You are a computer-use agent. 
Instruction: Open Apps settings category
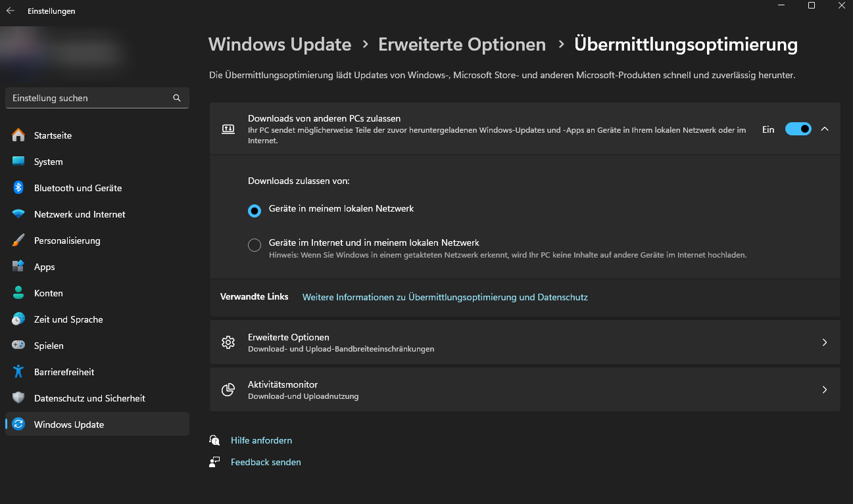(97, 267)
